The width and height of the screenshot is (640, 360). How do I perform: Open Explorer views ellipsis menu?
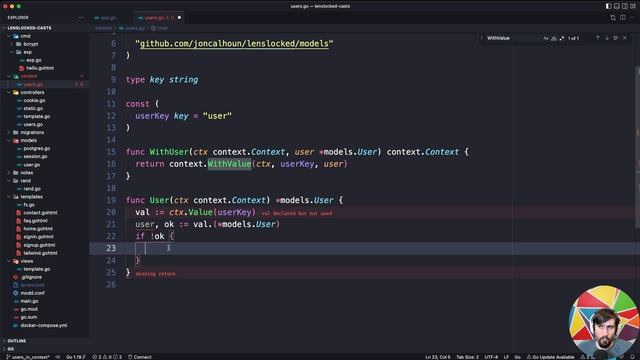[x=80, y=18]
